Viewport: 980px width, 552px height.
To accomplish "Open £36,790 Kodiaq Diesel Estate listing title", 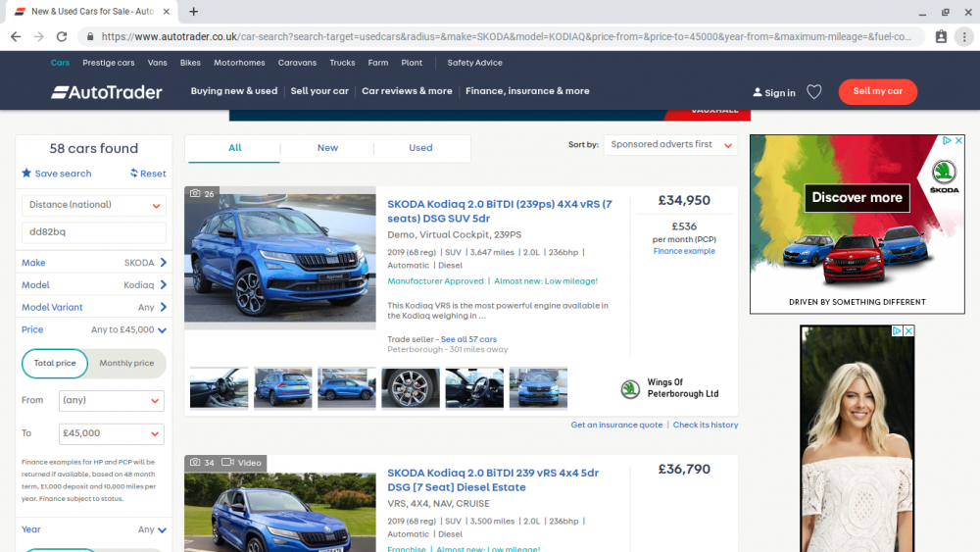I will click(x=493, y=480).
